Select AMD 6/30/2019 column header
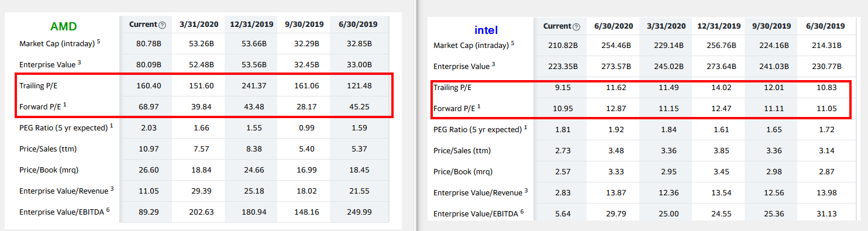The height and width of the screenshot is (231, 868). click(358, 25)
